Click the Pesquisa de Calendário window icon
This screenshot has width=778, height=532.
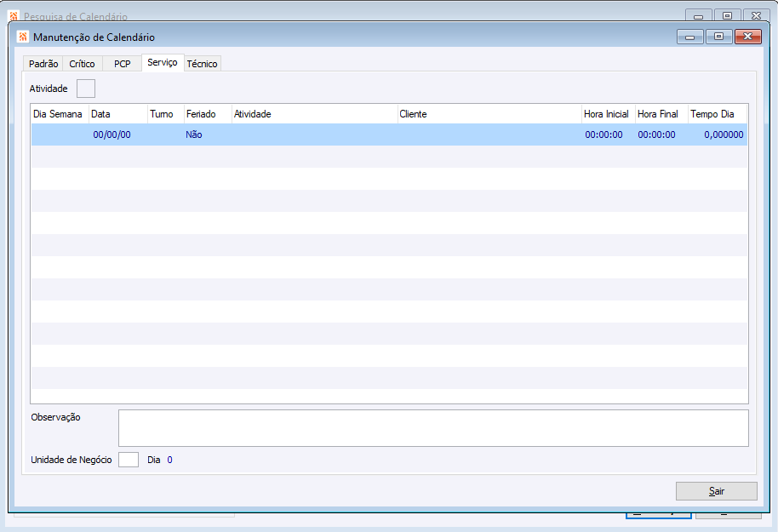[x=14, y=16]
